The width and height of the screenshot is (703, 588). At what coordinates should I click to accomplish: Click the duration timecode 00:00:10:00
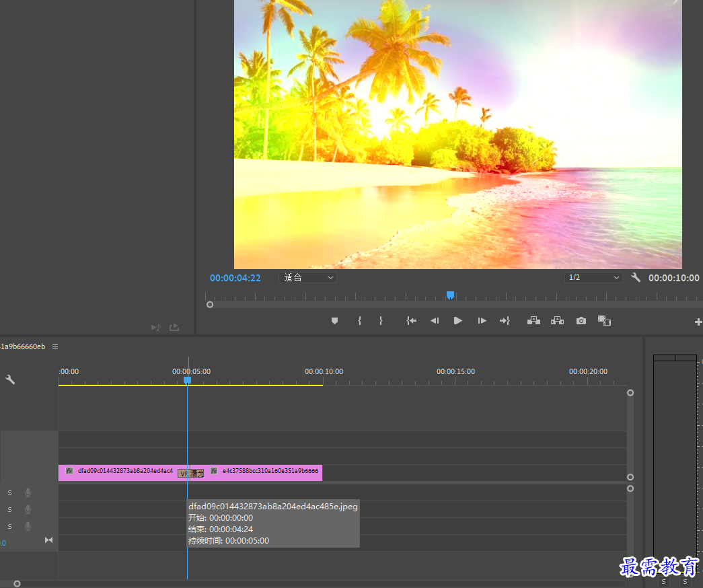click(x=673, y=278)
